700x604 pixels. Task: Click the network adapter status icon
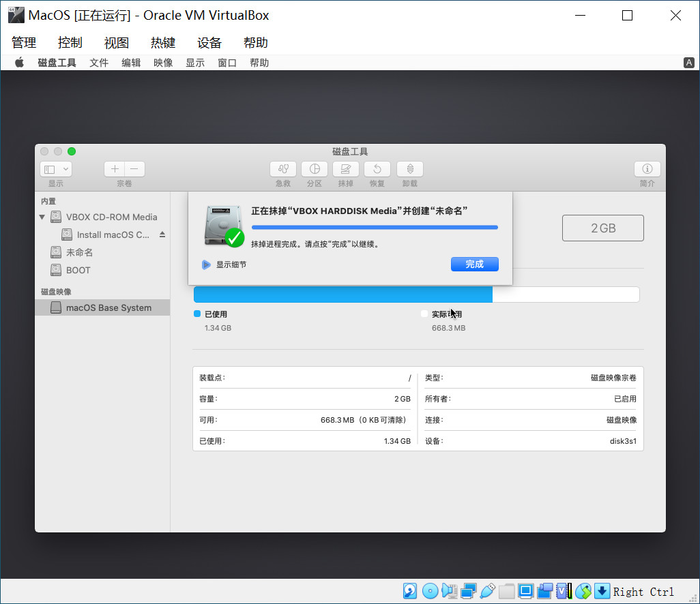pos(468,591)
